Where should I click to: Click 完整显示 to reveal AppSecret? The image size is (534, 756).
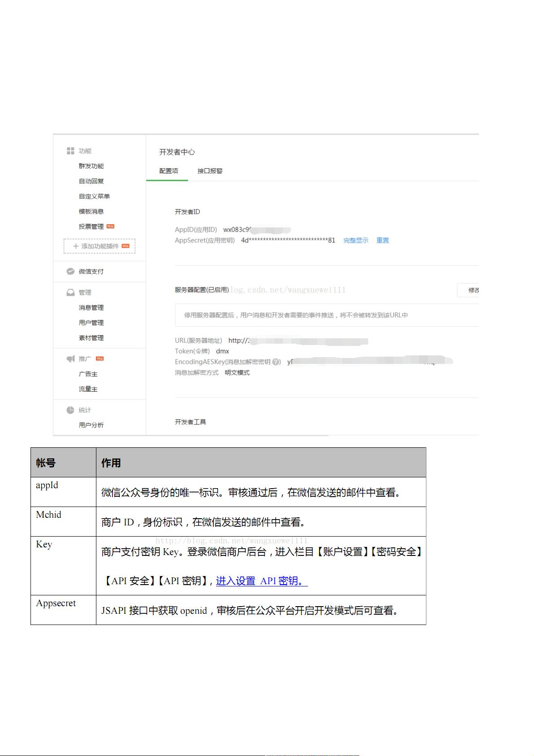pos(356,240)
